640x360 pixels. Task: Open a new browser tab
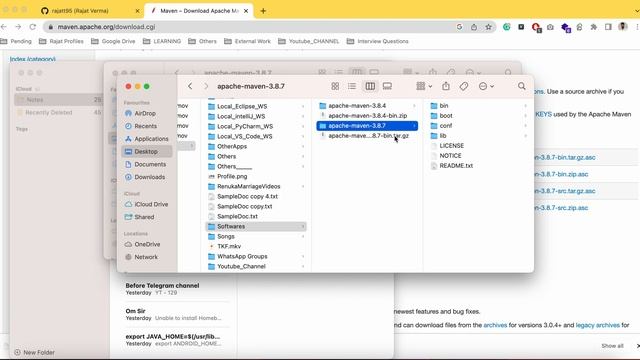[263, 11]
